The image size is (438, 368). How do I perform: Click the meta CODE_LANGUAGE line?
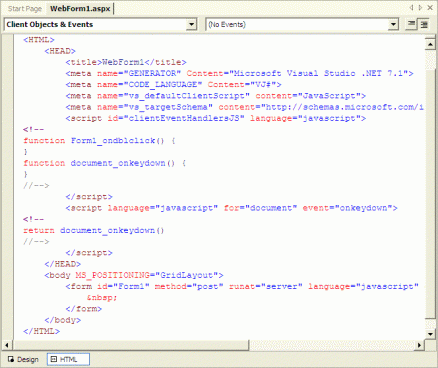coord(173,85)
